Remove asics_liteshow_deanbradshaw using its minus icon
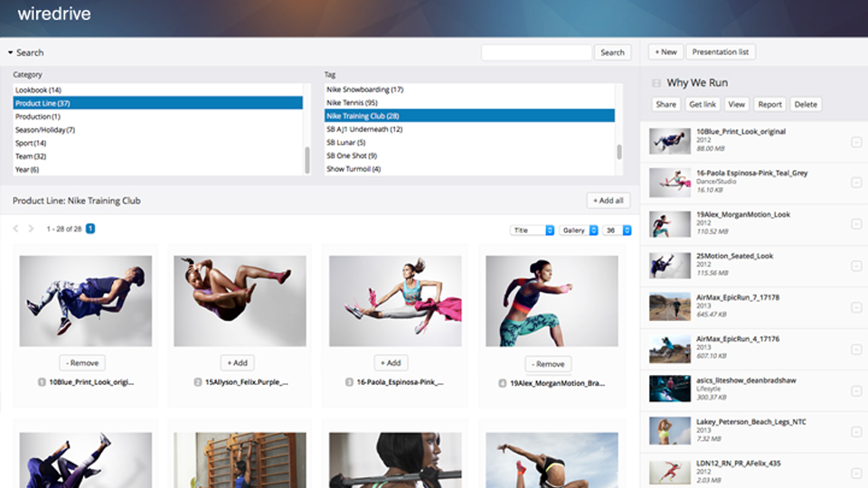This screenshot has height=488, width=868. 856,389
